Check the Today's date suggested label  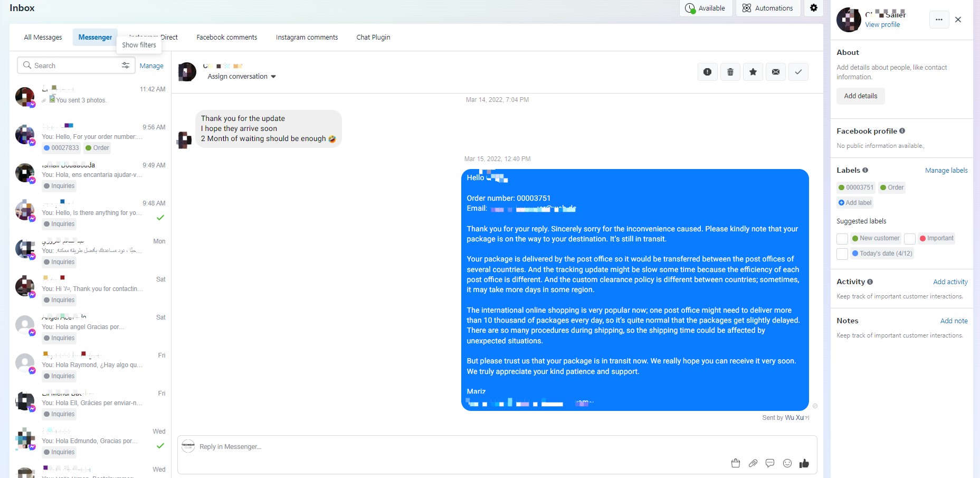coord(842,254)
